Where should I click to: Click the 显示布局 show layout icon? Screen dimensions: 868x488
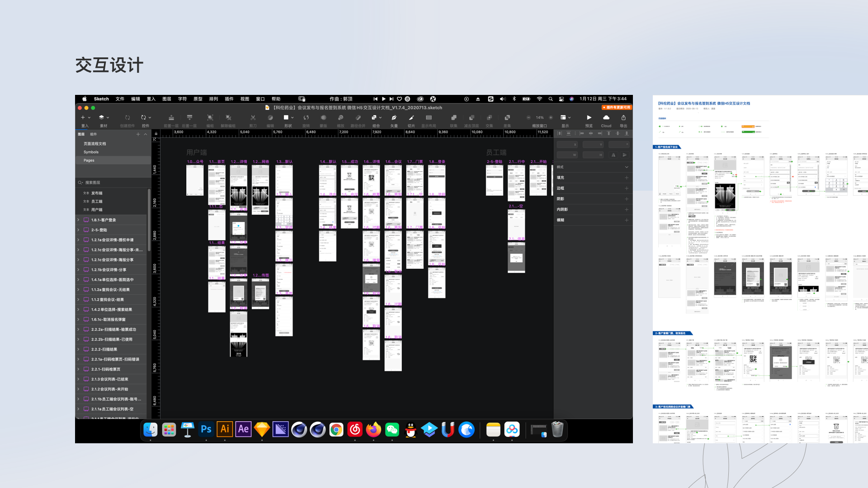[x=429, y=117]
